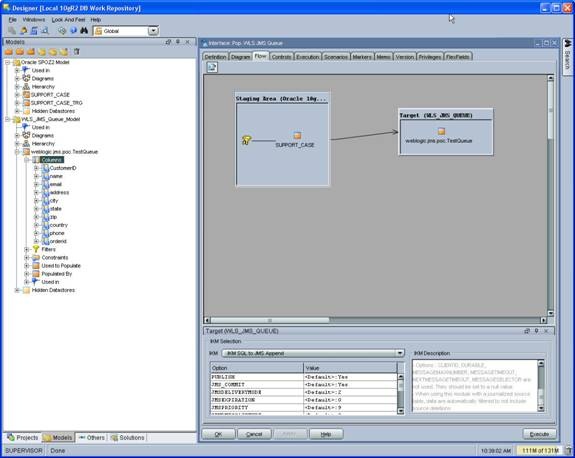575x458 pixels.
Task: Click the binoculars search icon in main toolbar
Action: click(84, 31)
